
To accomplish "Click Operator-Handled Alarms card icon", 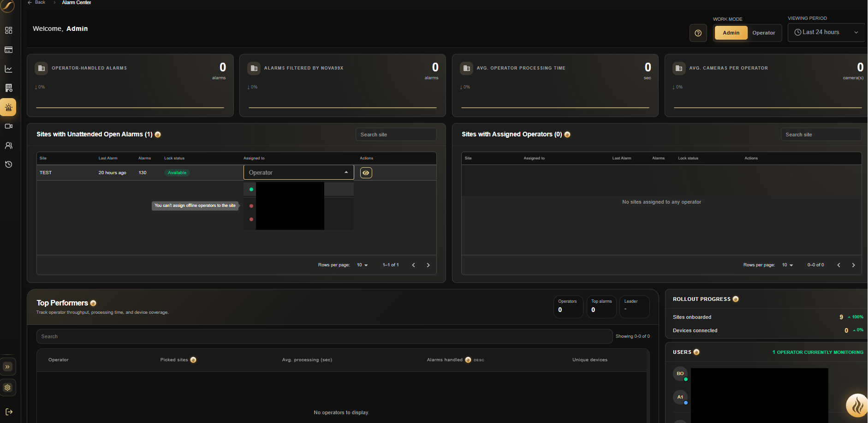I will click(42, 68).
